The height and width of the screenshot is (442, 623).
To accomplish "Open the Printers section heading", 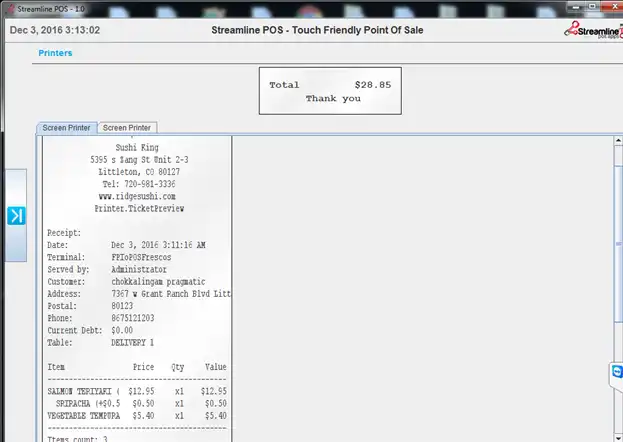I will [55, 53].
